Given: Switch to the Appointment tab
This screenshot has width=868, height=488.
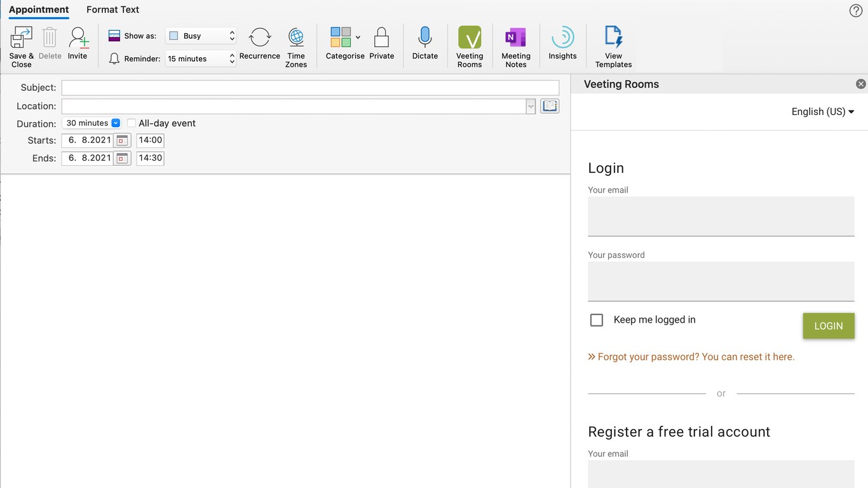Looking at the screenshot, I should click(x=39, y=10).
